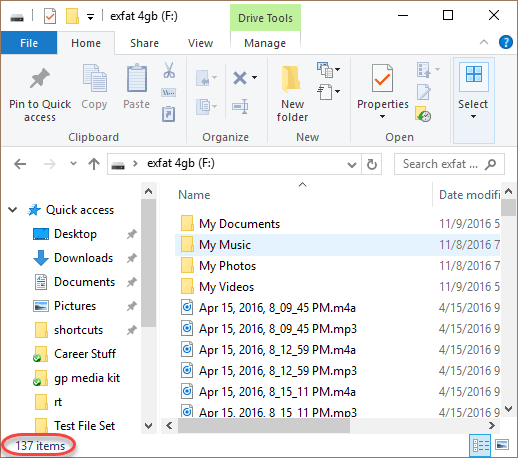This screenshot has height=458, width=518.
Task: Open the Help question mark icon
Action: click(506, 42)
